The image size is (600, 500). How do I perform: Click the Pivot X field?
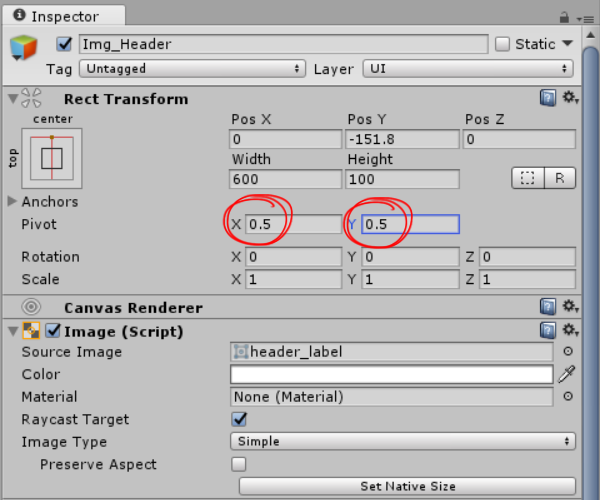pos(293,224)
